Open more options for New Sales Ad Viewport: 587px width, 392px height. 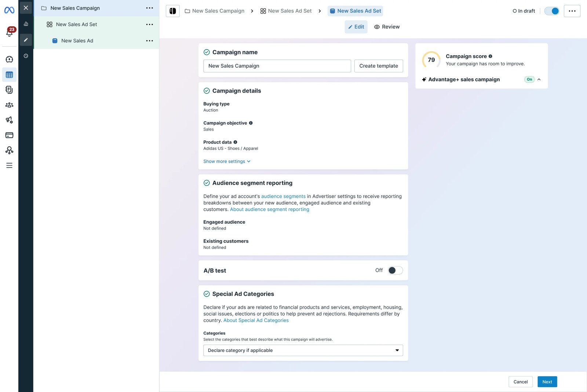(x=149, y=41)
